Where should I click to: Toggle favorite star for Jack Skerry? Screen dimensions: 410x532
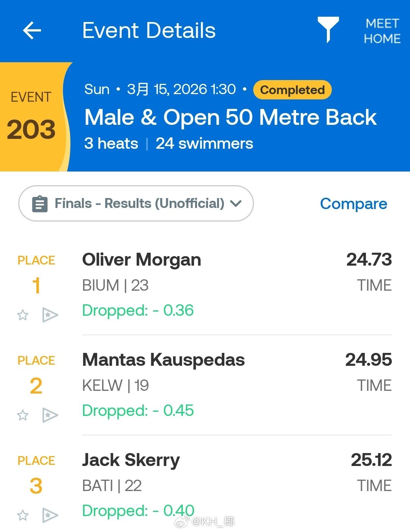pos(23,515)
